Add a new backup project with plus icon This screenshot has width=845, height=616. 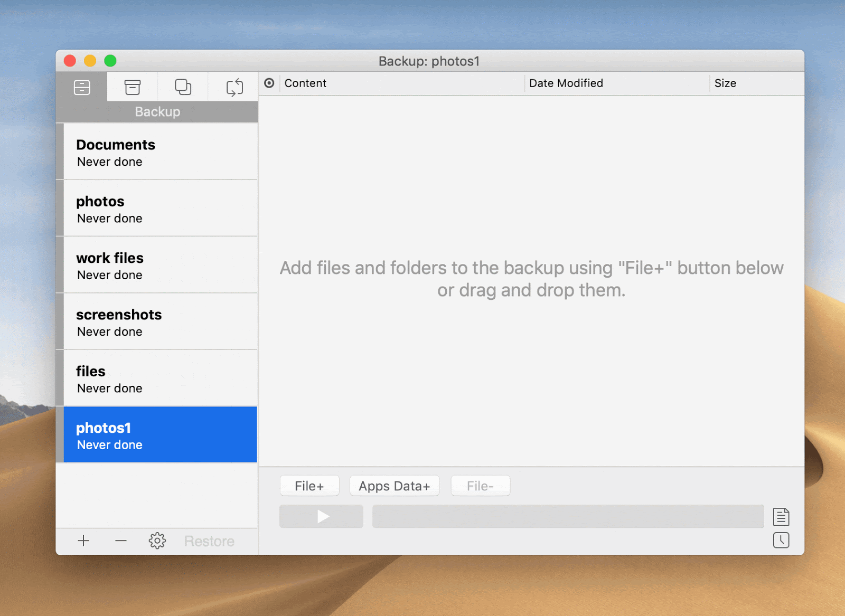(x=83, y=541)
